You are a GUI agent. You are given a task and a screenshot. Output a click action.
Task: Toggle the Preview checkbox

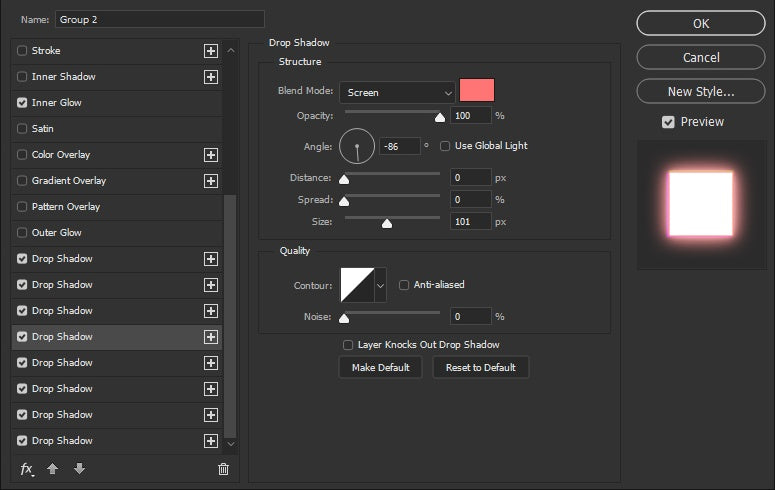pyautogui.click(x=668, y=122)
